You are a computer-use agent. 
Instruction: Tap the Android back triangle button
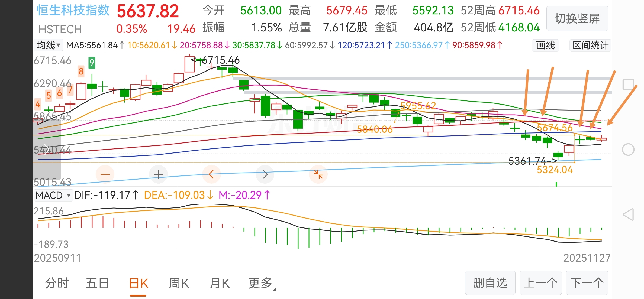[x=628, y=214]
